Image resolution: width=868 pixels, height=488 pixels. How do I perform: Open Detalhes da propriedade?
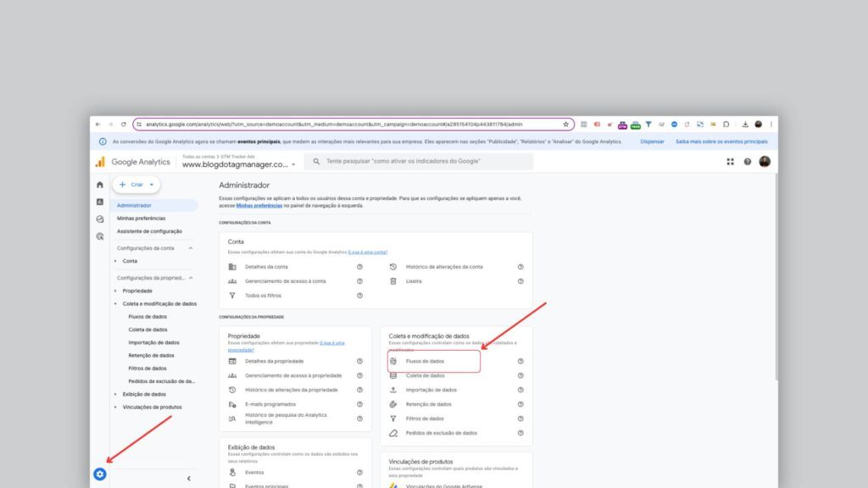pos(274,361)
